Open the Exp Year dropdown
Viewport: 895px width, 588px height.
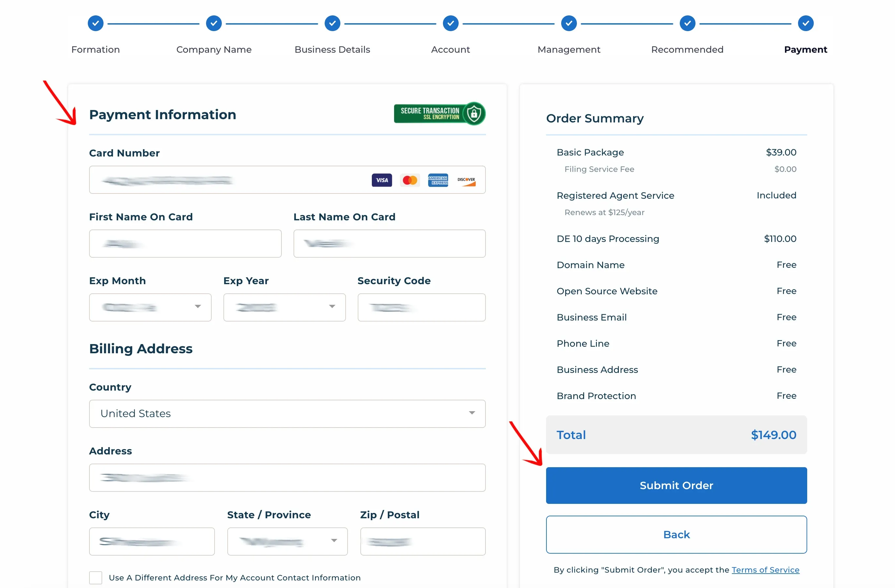pos(284,307)
